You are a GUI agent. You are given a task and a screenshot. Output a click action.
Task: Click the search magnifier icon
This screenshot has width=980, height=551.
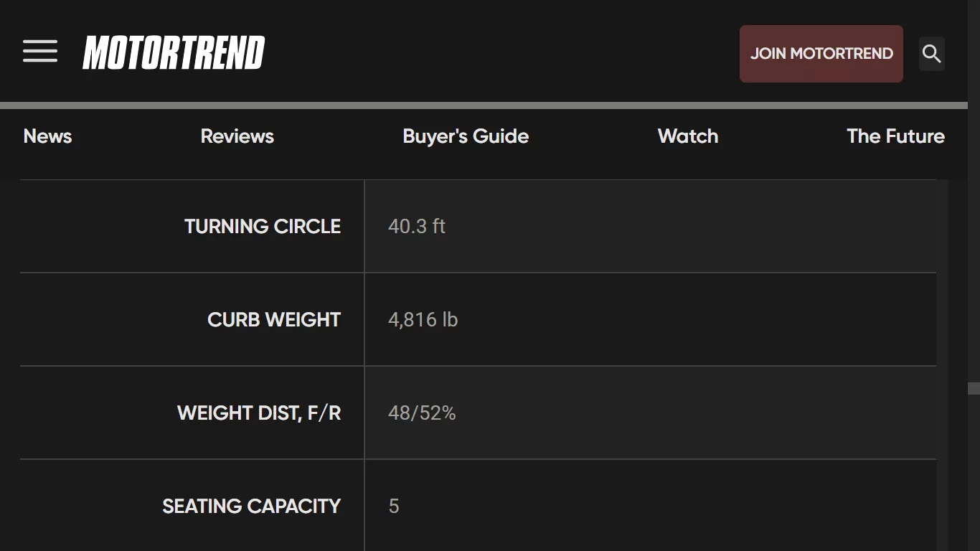(x=932, y=54)
